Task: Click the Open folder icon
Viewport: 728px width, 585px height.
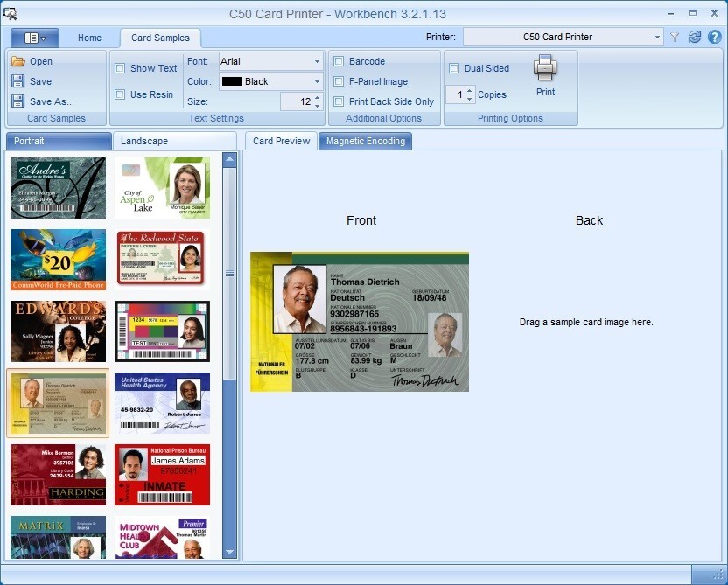Action: point(18,61)
